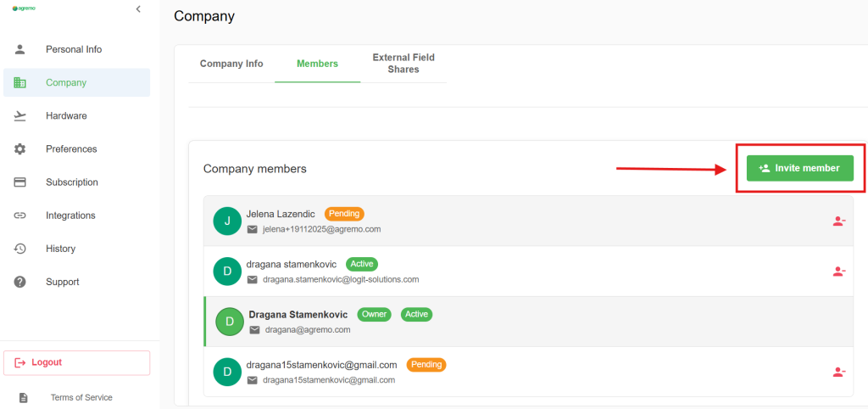The image size is (868, 409).
Task: Click the Subscription card icon
Action: (20, 182)
